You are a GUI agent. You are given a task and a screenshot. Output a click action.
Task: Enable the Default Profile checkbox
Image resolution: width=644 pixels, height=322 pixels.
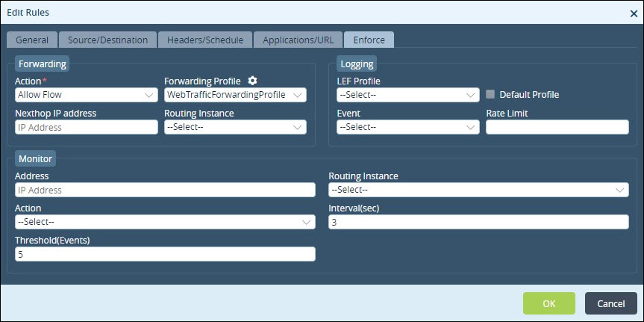(490, 94)
